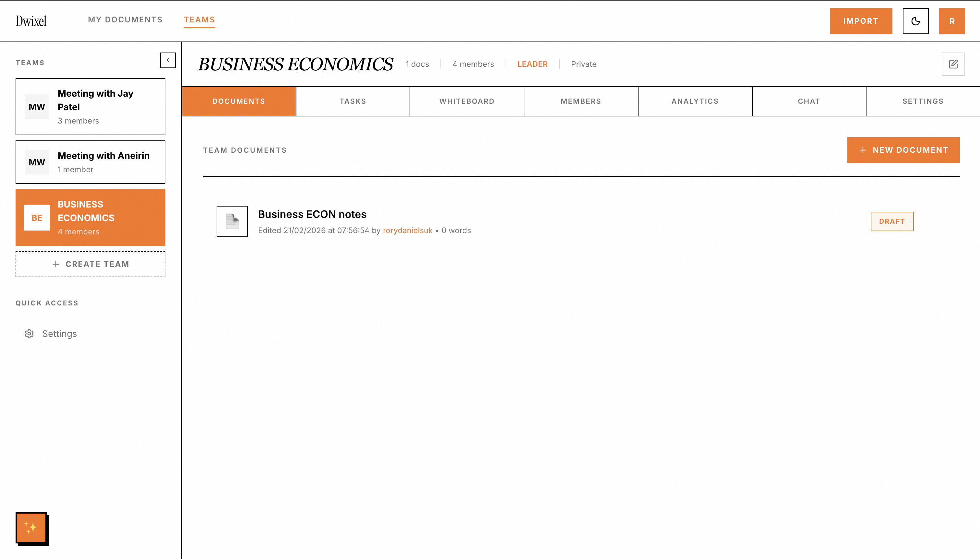Click the Settings gear under Quick Access

coord(29,334)
